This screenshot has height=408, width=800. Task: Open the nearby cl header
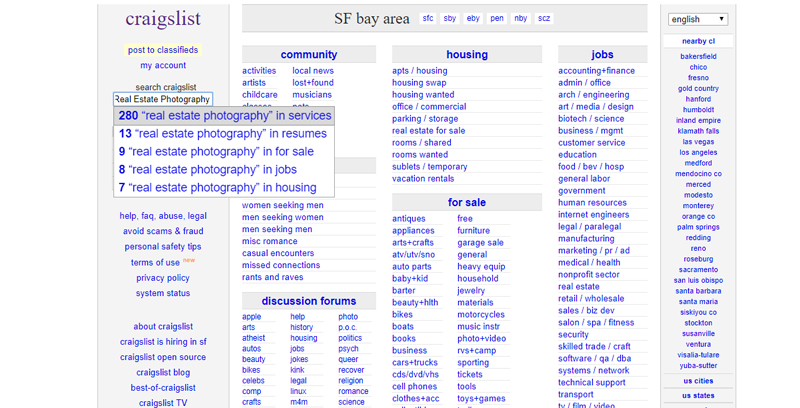[x=698, y=41]
